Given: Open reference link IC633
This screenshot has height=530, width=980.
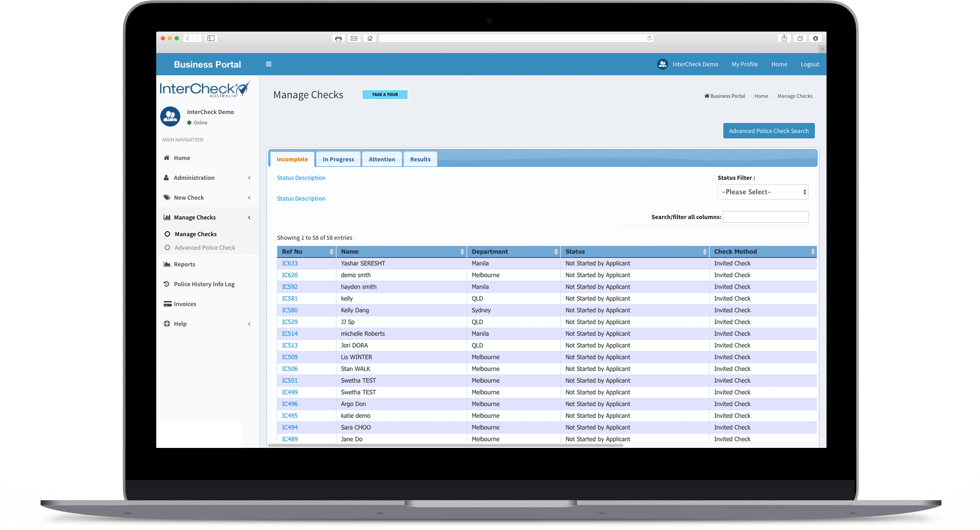Looking at the screenshot, I should (x=289, y=263).
